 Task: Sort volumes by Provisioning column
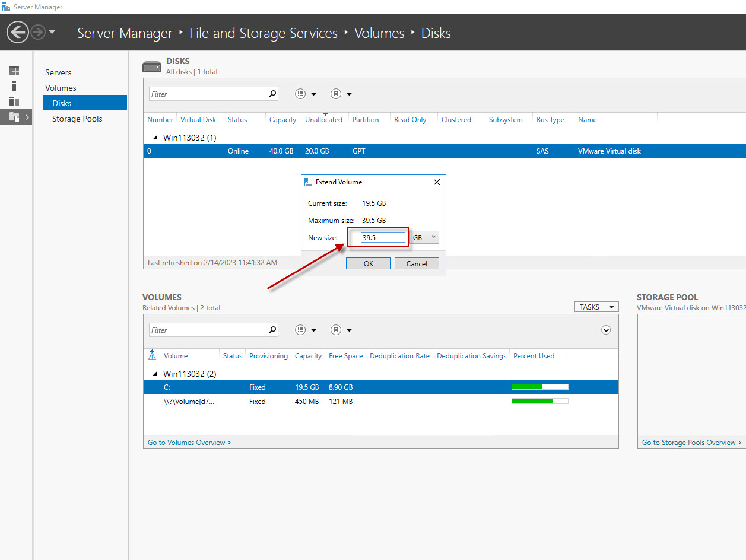(x=268, y=356)
